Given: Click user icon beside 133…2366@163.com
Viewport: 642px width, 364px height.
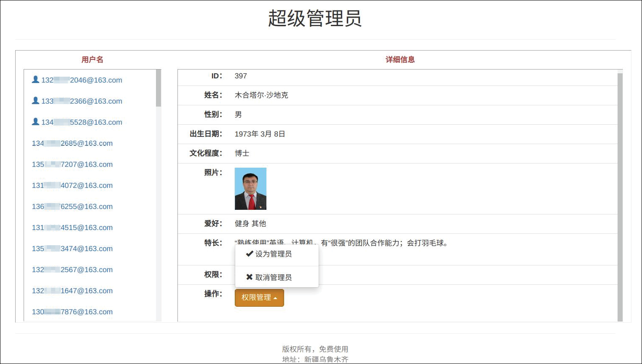Looking at the screenshot, I should coord(35,101).
